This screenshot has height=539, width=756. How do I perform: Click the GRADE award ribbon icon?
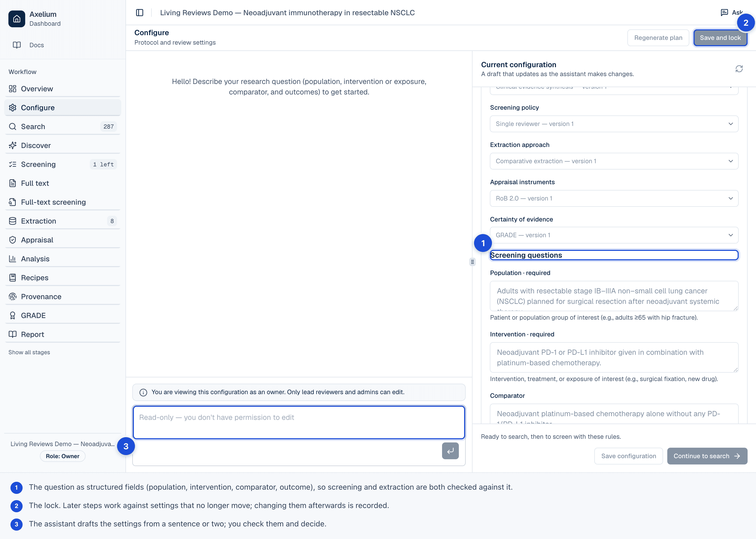click(x=13, y=315)
